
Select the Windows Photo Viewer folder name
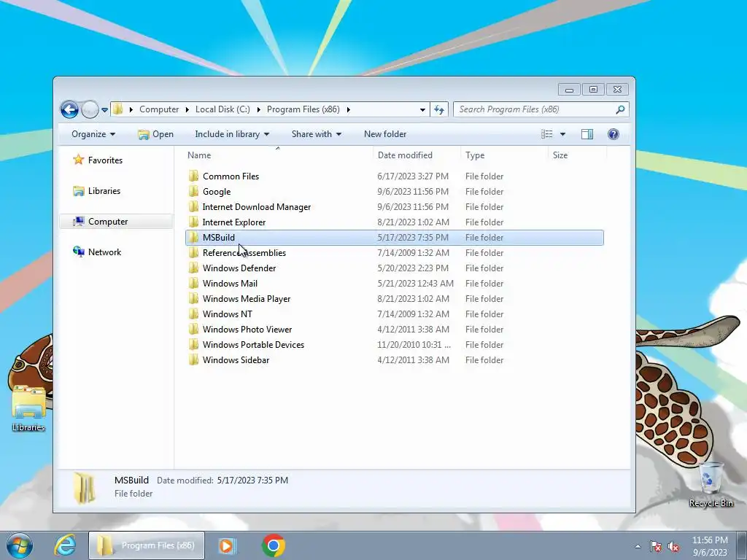247,330
